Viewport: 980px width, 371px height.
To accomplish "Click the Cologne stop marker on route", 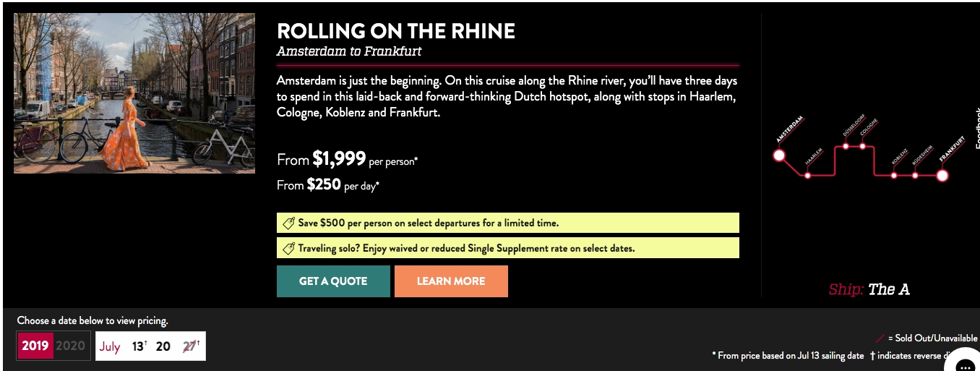I will click(x=862, y=147).
